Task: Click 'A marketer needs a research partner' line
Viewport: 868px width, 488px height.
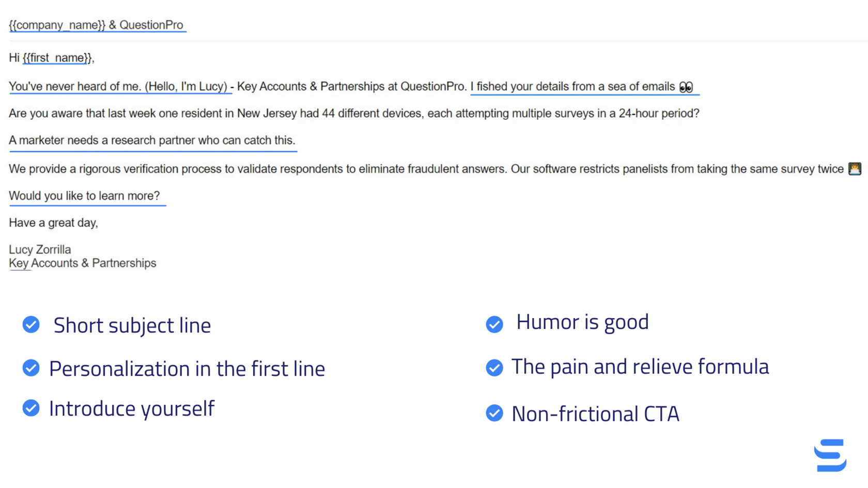Action: [152, 140]
